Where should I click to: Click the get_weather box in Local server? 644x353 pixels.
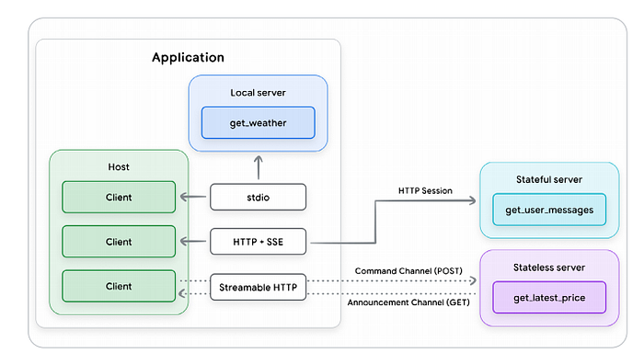pyautogui.click(x=258, y=123)
